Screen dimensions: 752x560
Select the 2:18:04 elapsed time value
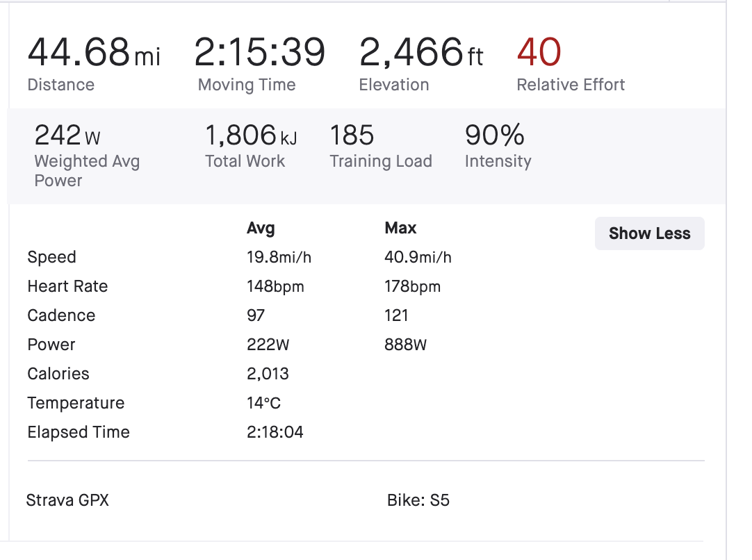(x=275, y=432)
